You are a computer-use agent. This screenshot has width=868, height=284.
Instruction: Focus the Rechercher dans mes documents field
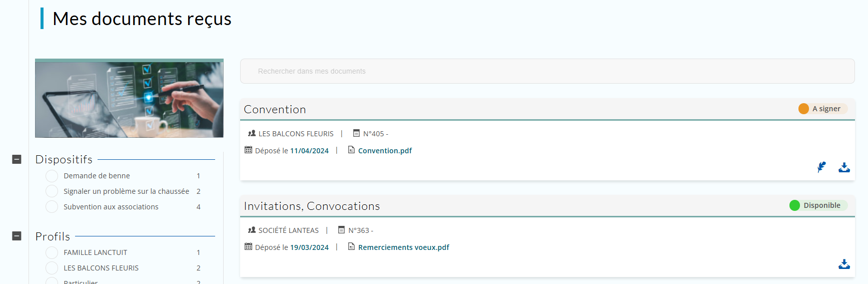[547, 71]
